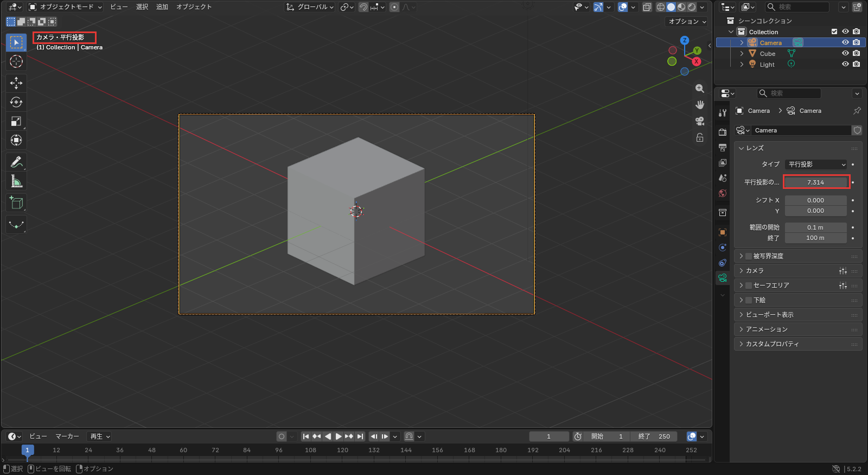Open the Output properties tab
The image size is (868, 475).
(723, 147)
